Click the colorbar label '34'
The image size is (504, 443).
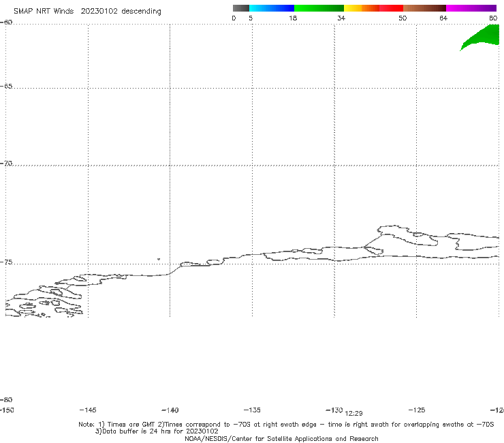click(341, 18)
